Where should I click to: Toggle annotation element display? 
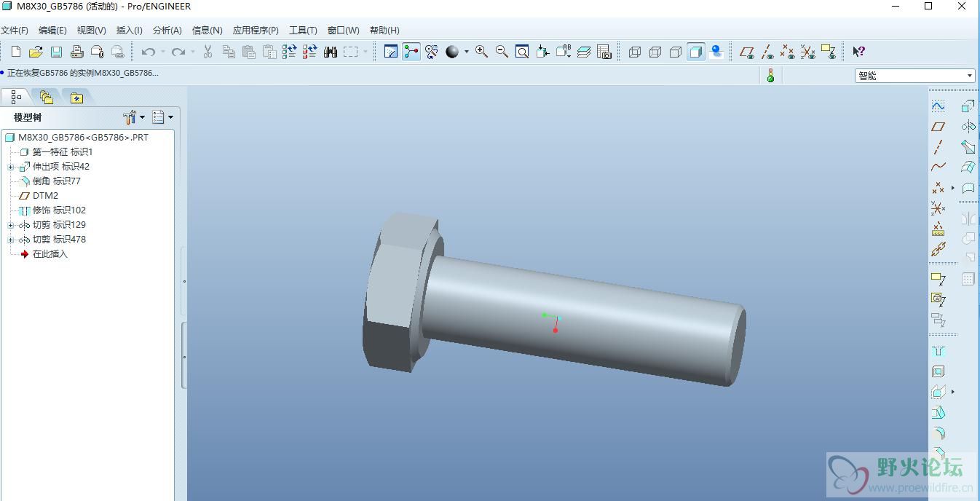coord(828,52)
